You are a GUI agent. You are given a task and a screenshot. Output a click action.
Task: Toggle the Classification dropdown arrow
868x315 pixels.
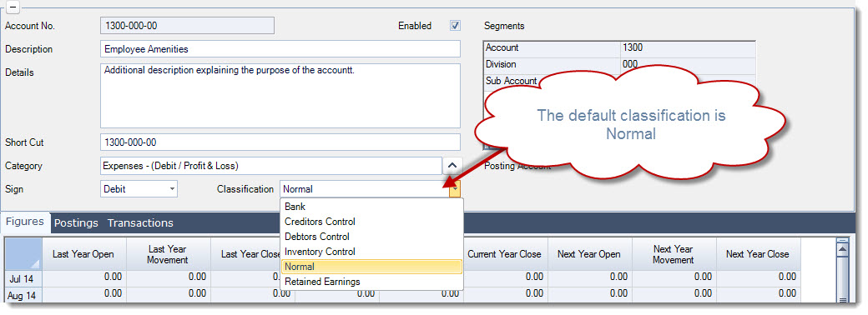coord(455,189)
